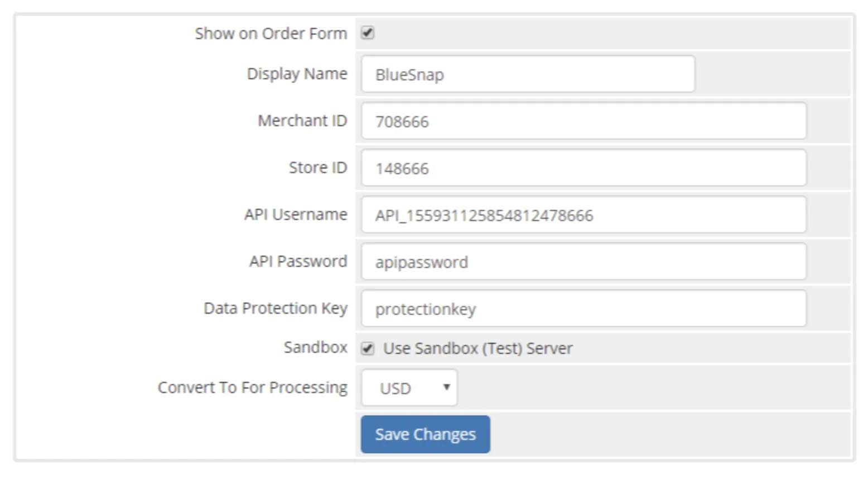This screenshot has height=479, width=868.
Task: Open the USD currency dropdown
Action: tap(409, 387)
